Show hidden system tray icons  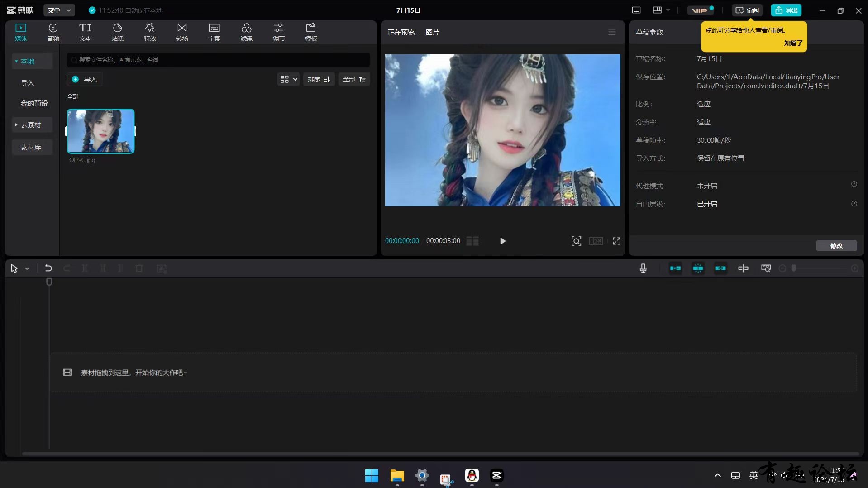tap(717, 475)
